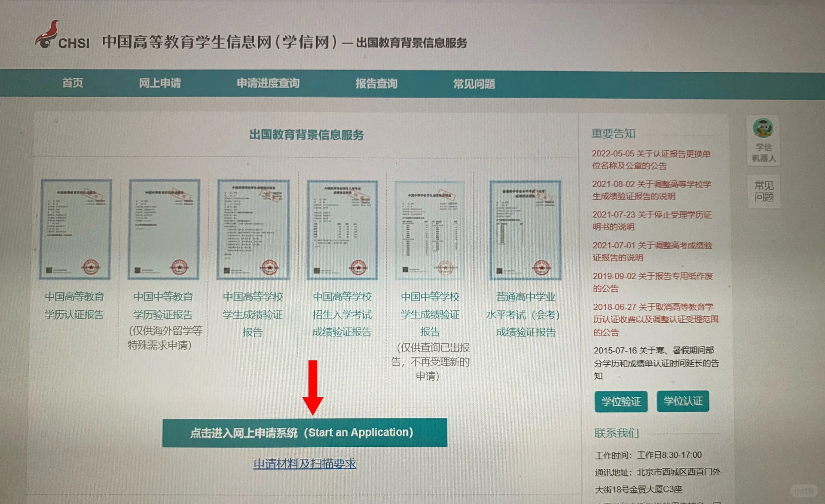Open 网上申请 navigation tab
Screen dimensions: 825x504
(x=160, y=83)
